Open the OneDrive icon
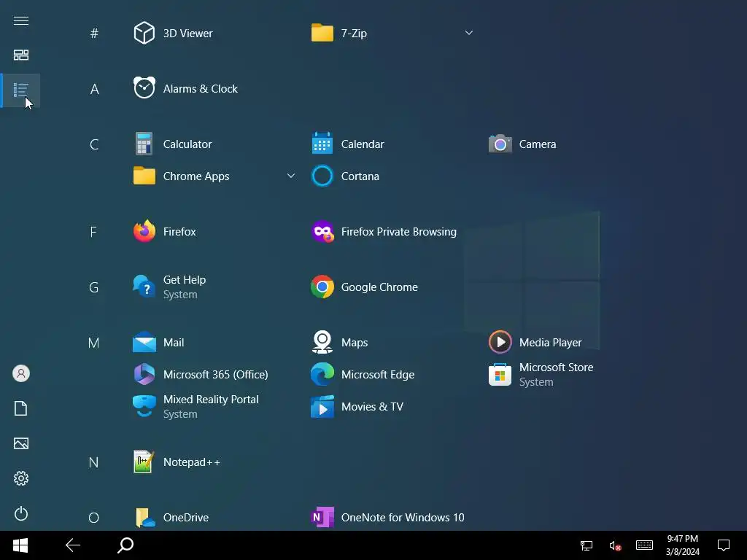The height and width of the screenshot is (560, 747). tap(145, 518)
